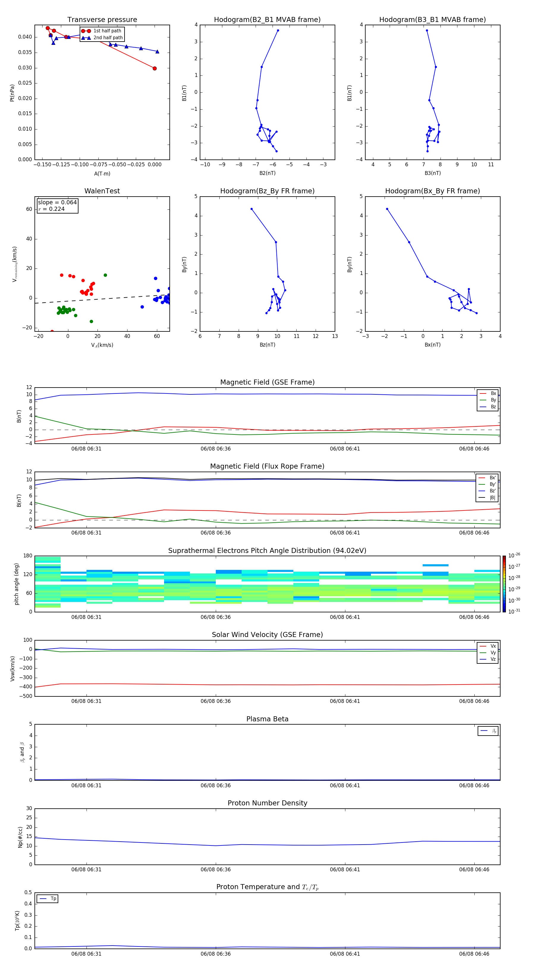Click 06/08 06:46 tick under proton temperature plot
The image size is (535, 980).
pos(474,954)
